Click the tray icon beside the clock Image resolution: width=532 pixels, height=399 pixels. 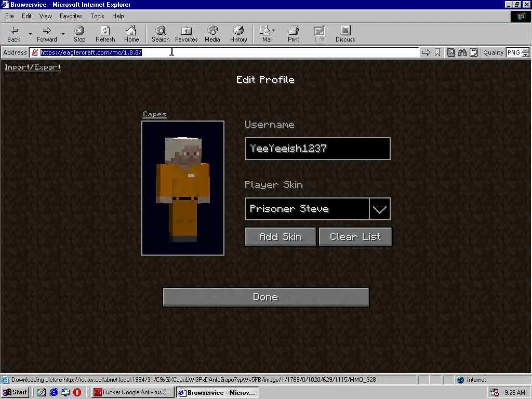[x=495, y=393]
